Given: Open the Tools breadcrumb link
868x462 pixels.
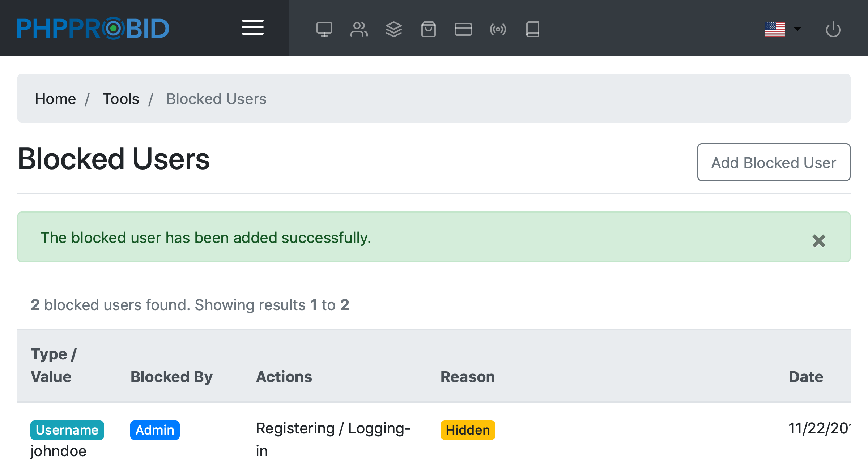Looking at the screenshot, I should tap(121, 99).
